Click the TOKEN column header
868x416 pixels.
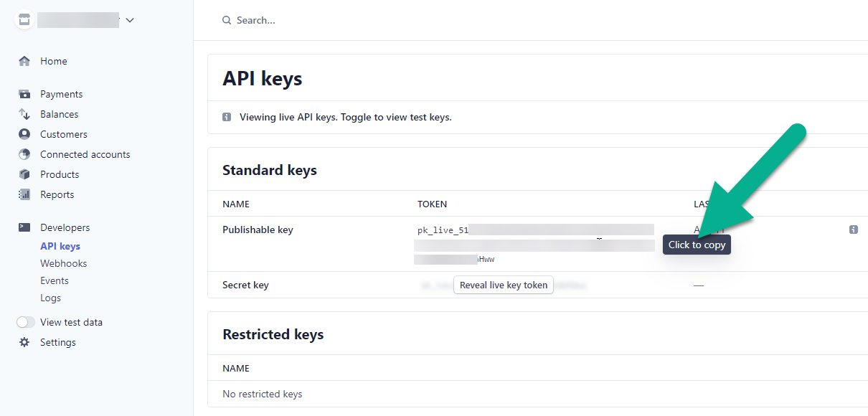tap(433, 204)
